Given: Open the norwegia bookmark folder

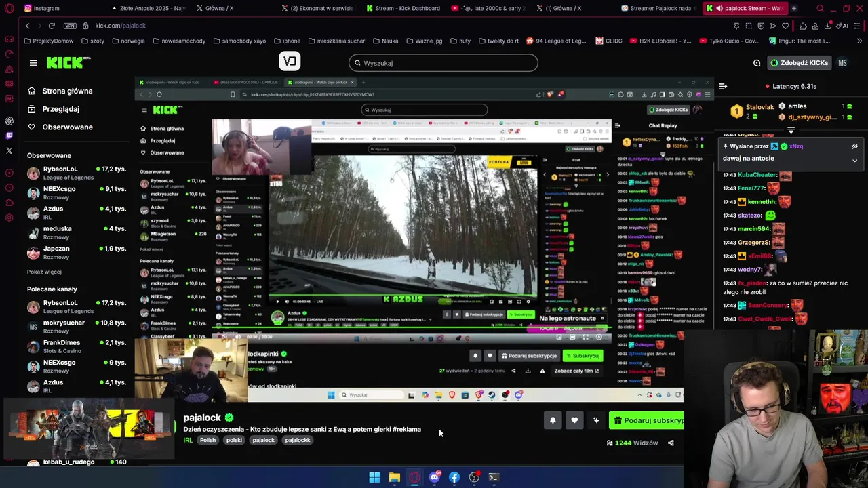Looking at the screenshot, I should (128, 41).
